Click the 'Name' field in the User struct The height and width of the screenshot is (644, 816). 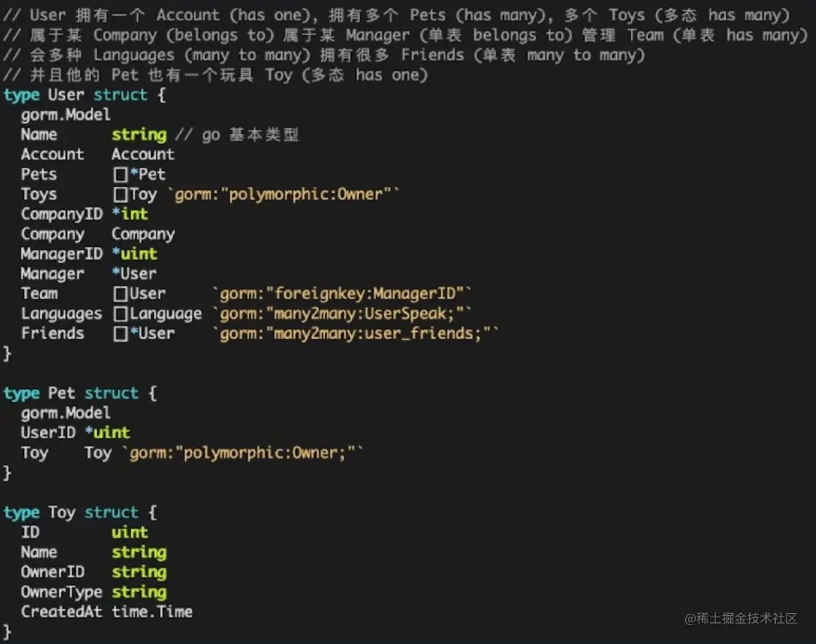click(39, 135)
